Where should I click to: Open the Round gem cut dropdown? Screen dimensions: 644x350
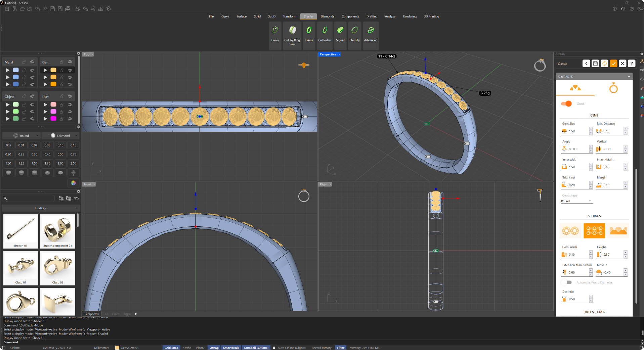pos(22,136)
